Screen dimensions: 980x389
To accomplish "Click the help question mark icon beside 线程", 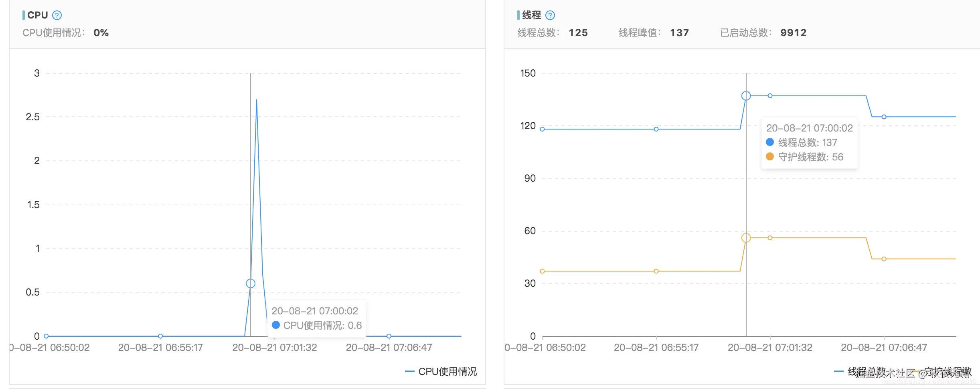I will [551, 15].
